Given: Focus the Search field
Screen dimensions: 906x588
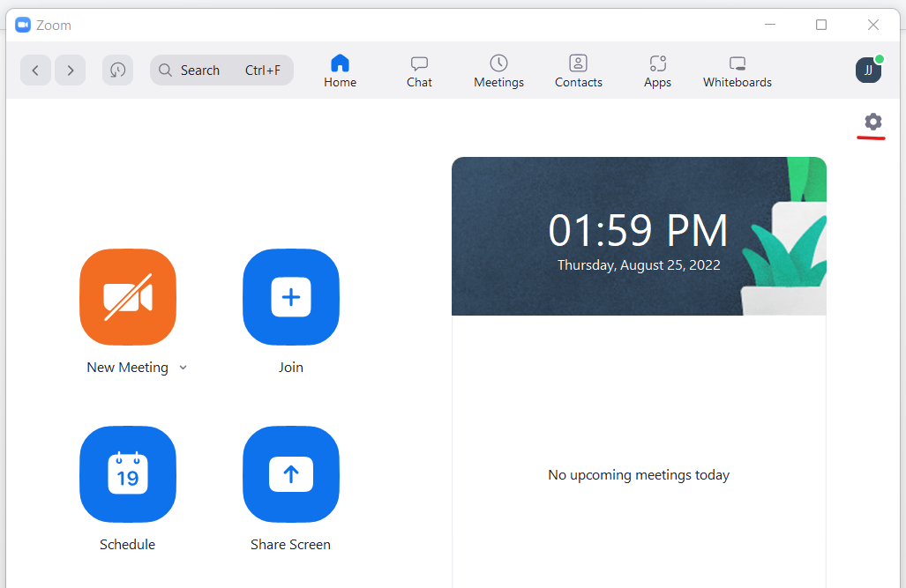Looking at the screenshot, I should click(x=222, y=71).
